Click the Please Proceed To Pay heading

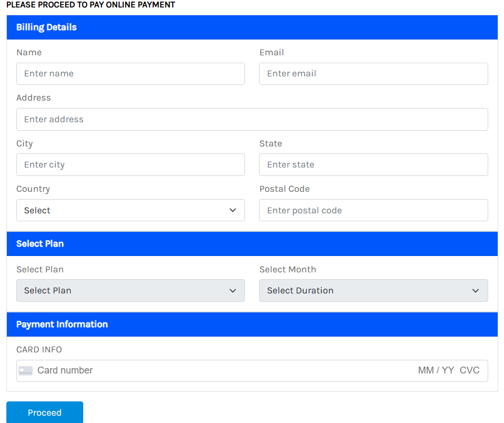(x=91, y=5)
